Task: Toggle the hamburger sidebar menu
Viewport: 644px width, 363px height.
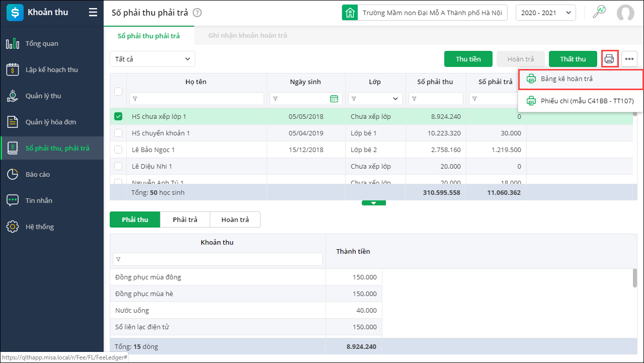Action: [x=93, y=13]
